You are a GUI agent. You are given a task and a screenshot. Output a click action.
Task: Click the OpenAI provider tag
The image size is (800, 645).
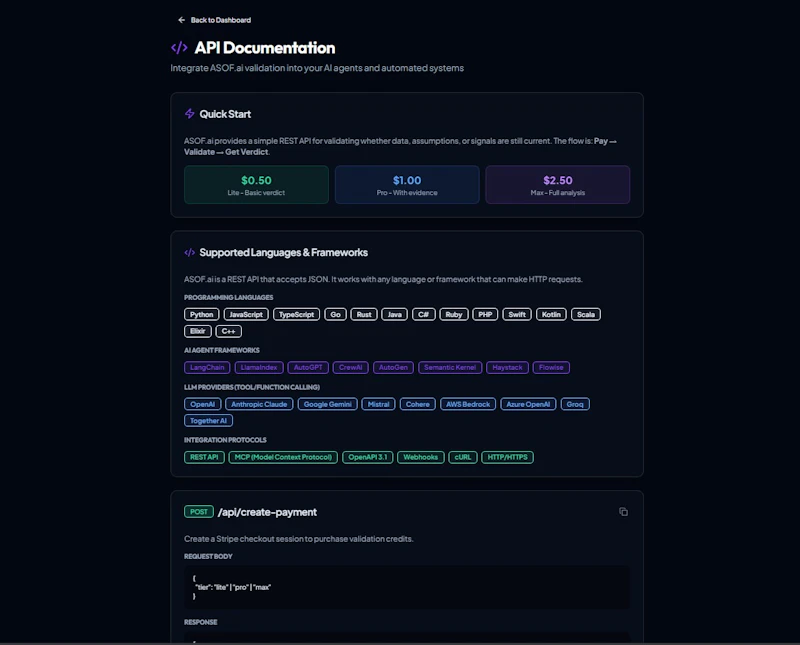pos(203,404)
